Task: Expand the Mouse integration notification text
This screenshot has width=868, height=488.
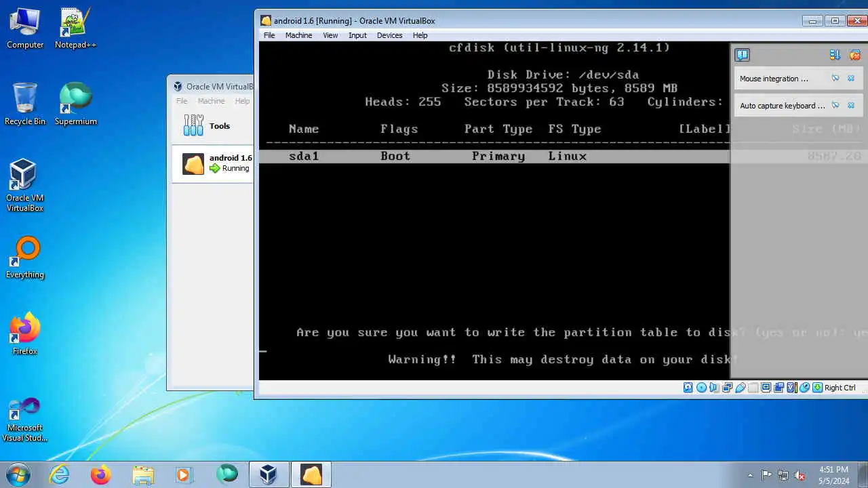Action: pos(774,79)
